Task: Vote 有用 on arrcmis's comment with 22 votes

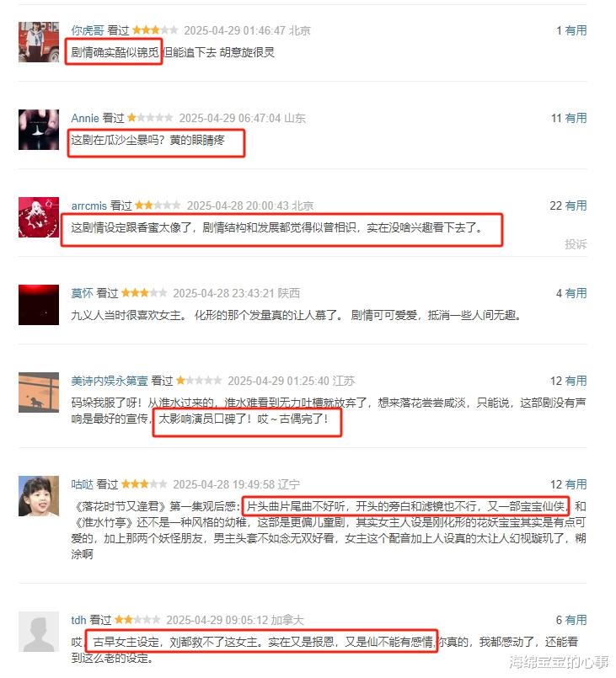Action: click(x=576, y=206)
